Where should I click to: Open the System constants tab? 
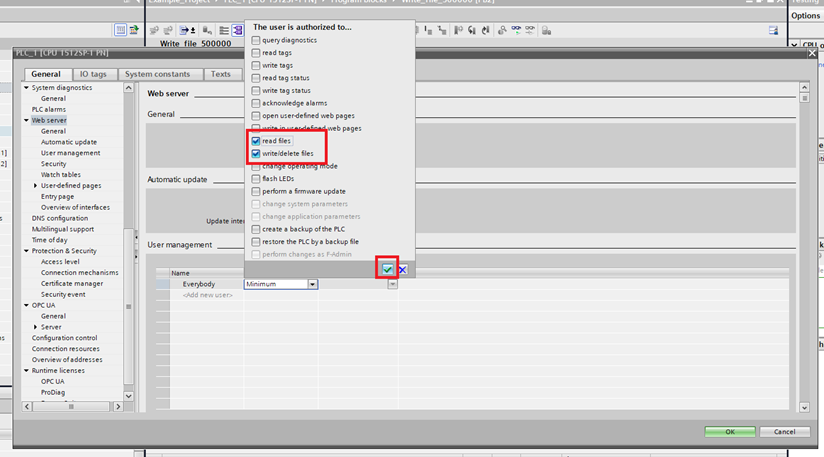coord(158,74)
